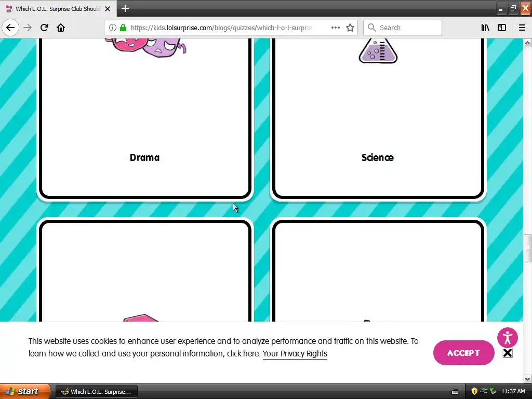Click the page scrollbar up arrow
The width and height of the screenshot is (532, 399).
pyautogui.click(x=528, y=43)
